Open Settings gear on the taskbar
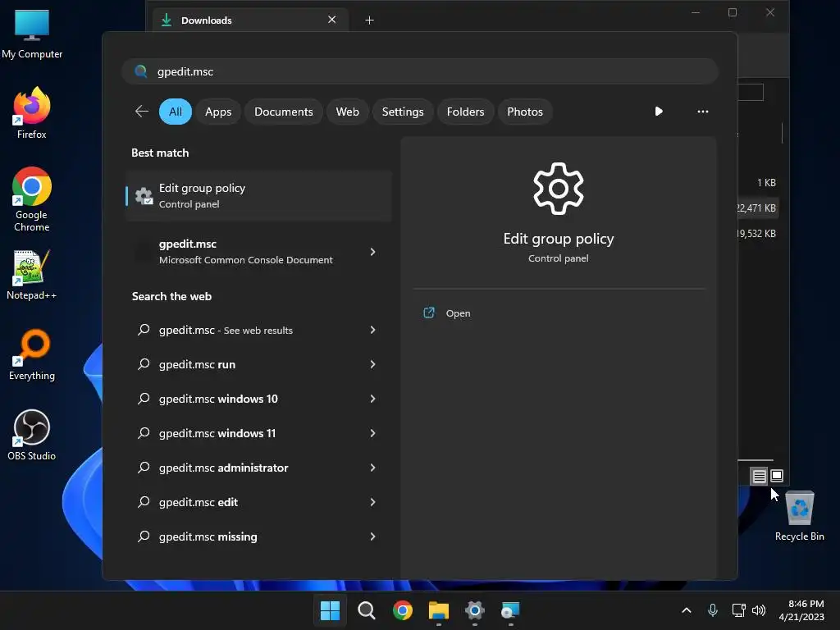This screenshot has width=840, height=630. 475,610
